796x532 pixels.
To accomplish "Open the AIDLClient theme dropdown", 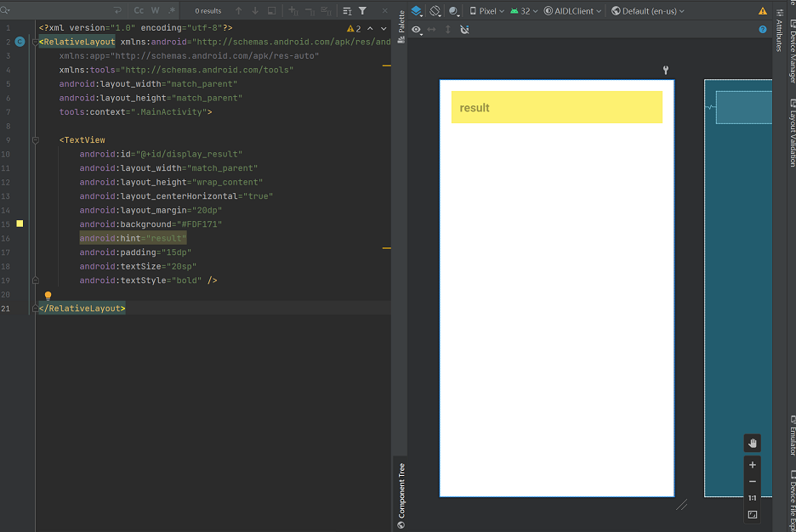I will click(x=572, y=11).
